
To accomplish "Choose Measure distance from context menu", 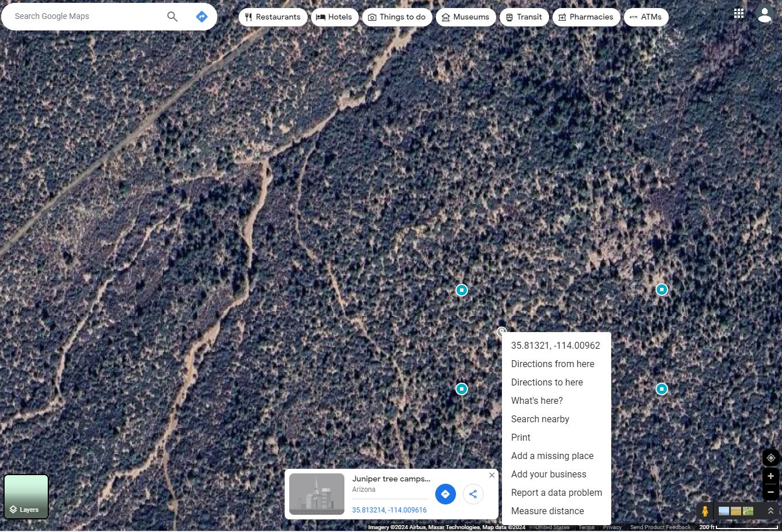I will [x=547, y=511].
